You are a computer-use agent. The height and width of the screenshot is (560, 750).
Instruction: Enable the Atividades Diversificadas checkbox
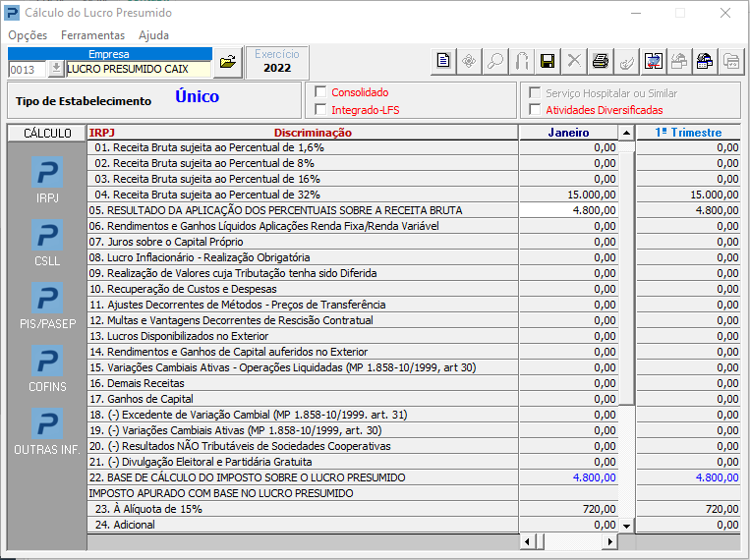535,109
